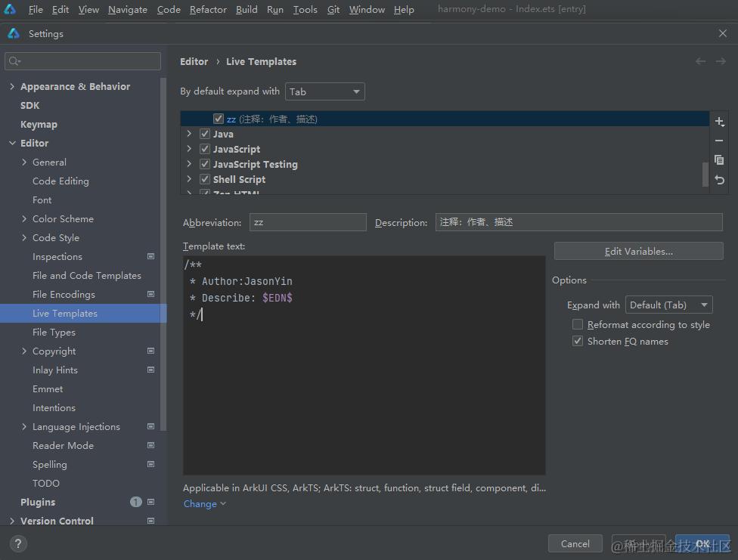Click the Cancel button
The width and height of the screenshot is (738, 560).
point(575,543)
